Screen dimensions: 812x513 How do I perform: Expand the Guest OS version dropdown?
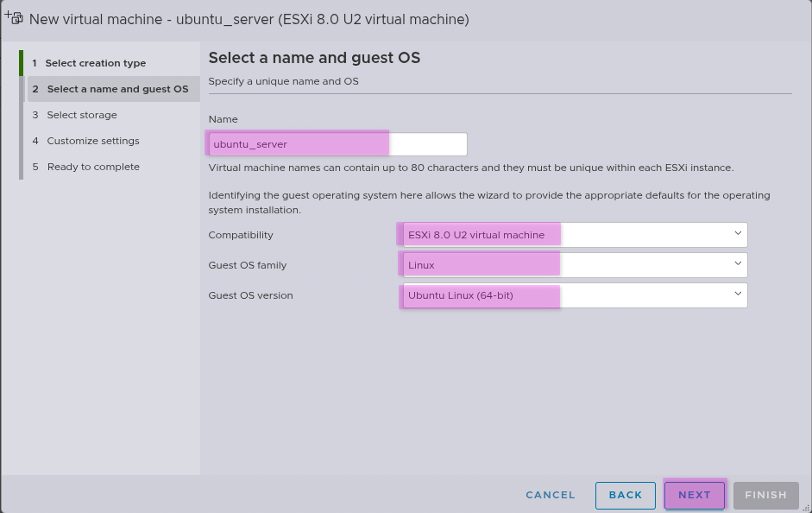572,295
